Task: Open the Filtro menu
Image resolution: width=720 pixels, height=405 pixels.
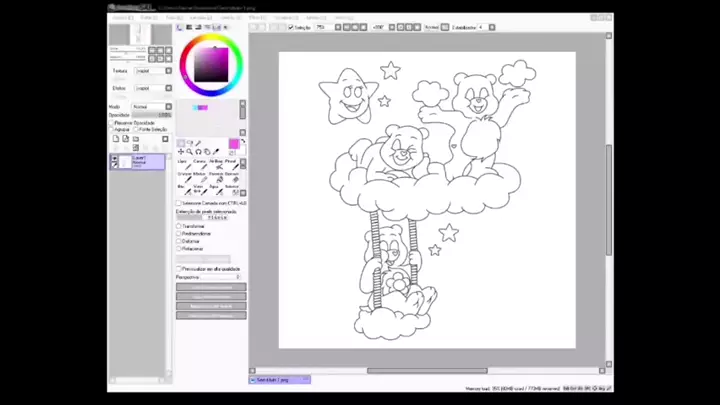Action: [x=257, y=18]
